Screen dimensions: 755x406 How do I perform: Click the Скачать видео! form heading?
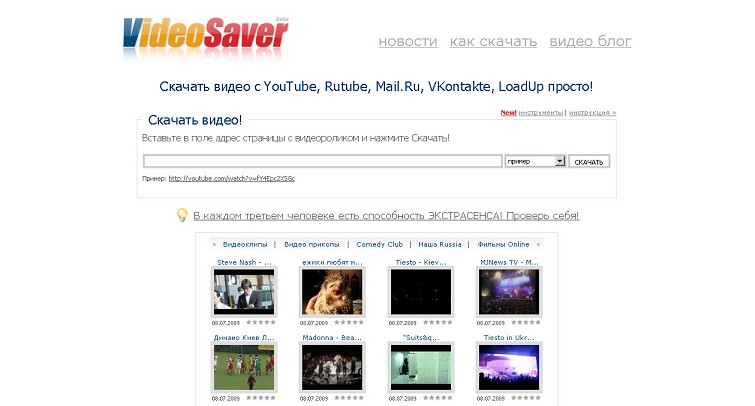(195, 120)
